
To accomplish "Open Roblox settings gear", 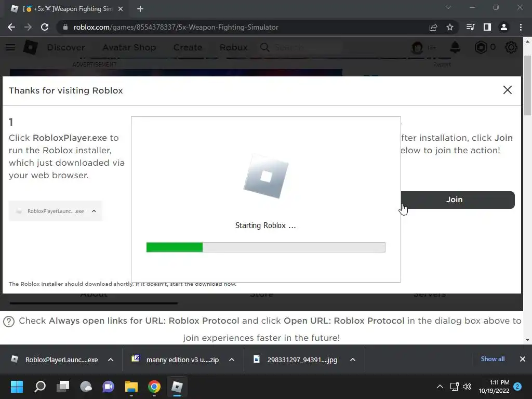I will [x=511, y=47].
